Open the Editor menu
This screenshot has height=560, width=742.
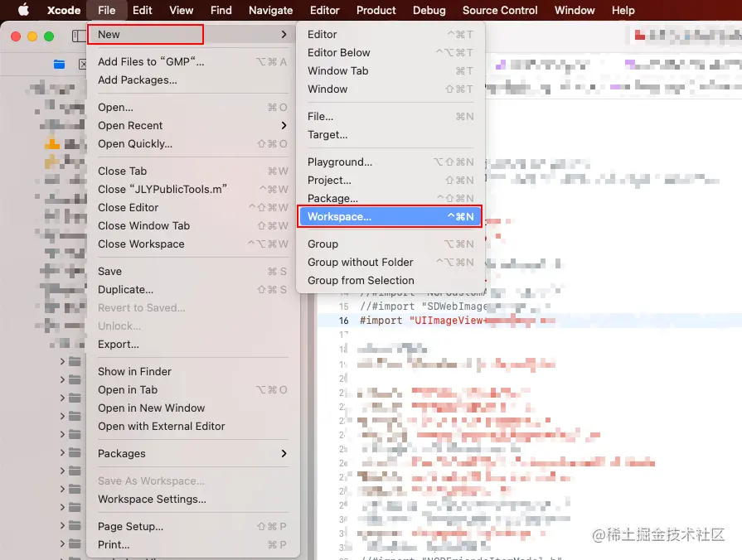point(325,10)
